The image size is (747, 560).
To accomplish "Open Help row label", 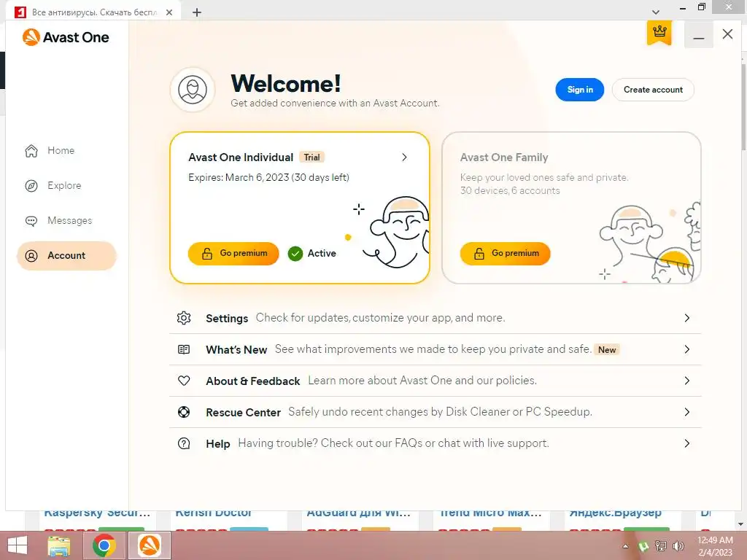I will pyautogui.click(x=217, y=444).
